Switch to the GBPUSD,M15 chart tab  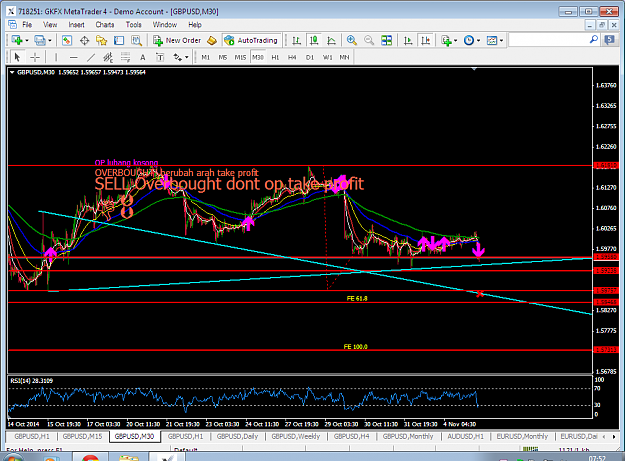tap(82, 436)
